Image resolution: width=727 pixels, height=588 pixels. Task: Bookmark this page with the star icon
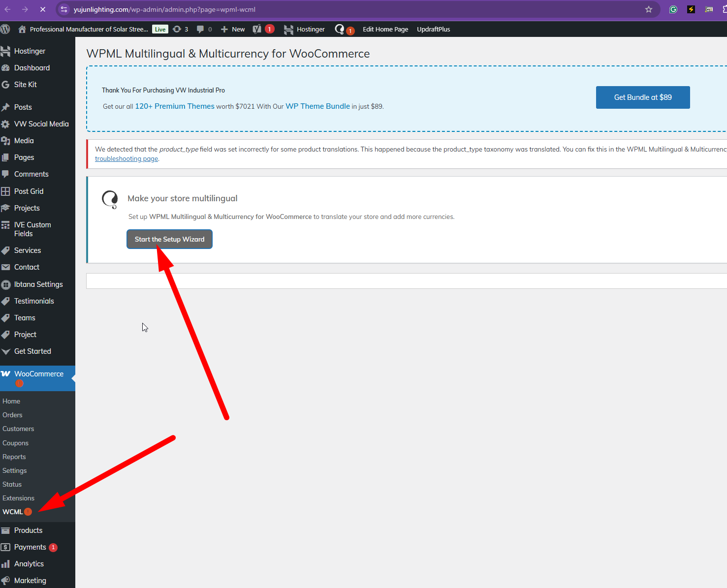click(649, 9)
